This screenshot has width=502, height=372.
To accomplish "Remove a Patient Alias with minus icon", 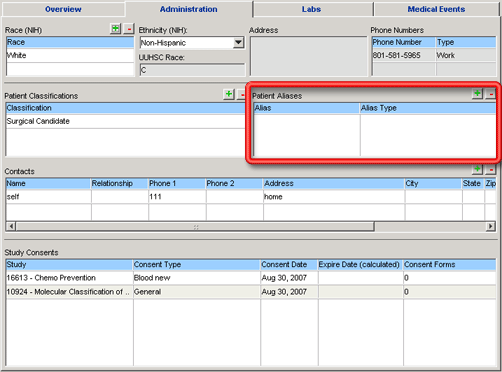I will [490, 94].
